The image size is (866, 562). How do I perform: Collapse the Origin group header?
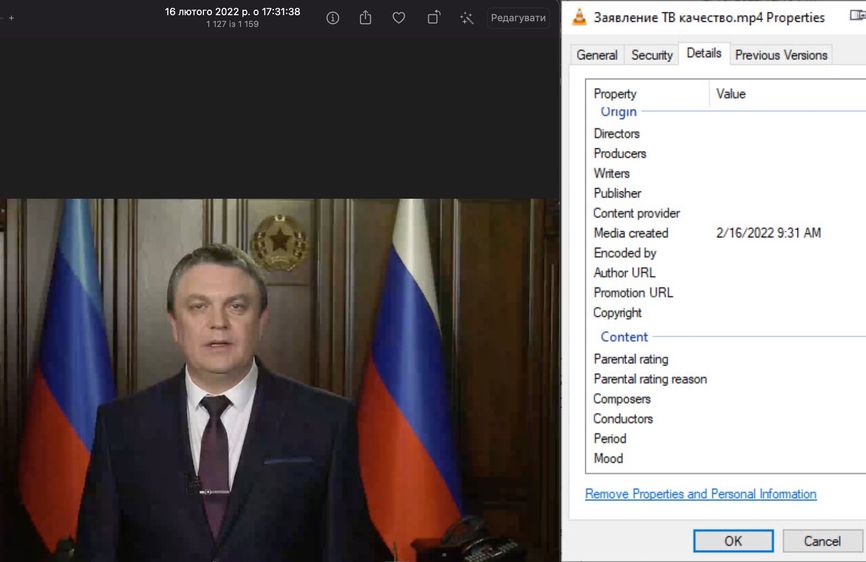pos(618,112)
